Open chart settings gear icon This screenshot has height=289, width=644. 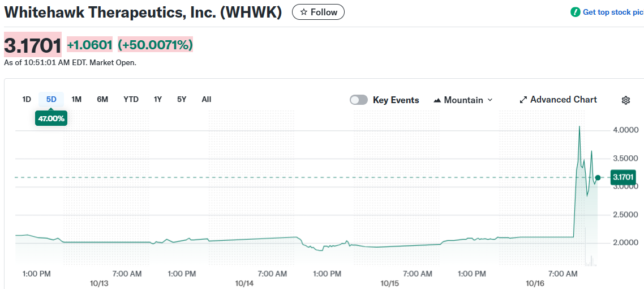point(626,100)
